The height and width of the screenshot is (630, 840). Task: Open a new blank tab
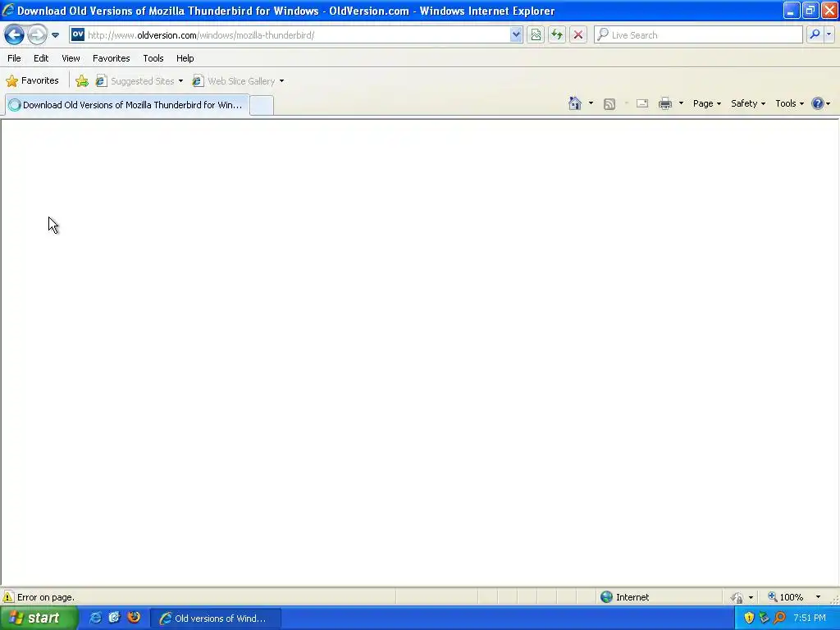click(262, 105)
